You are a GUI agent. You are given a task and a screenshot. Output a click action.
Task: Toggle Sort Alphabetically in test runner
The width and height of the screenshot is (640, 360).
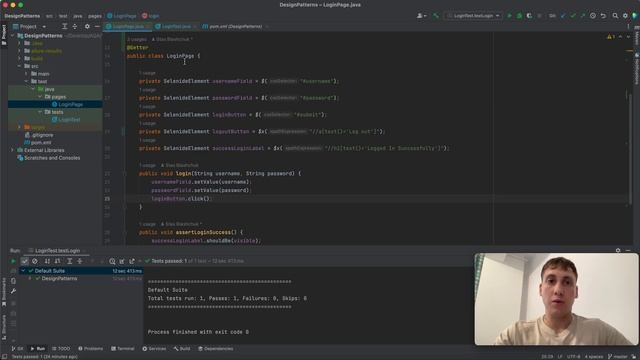coord(47,261)
